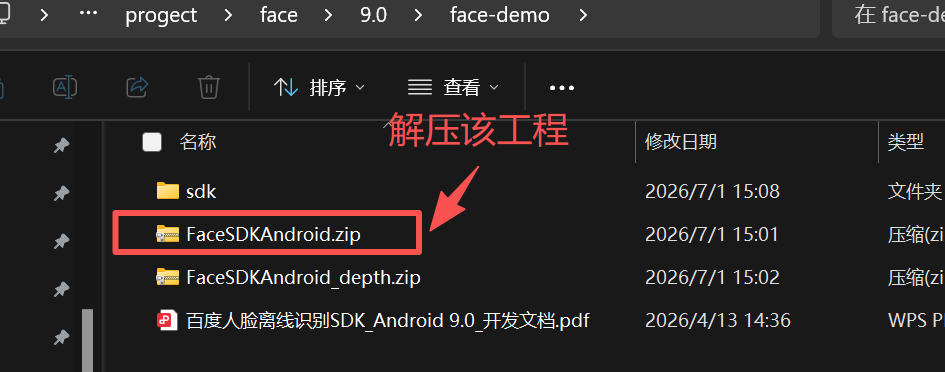This screenshot has height=372, width=945.
Task: Expand the chevron after 9.0
Action: tap(417, 15)
